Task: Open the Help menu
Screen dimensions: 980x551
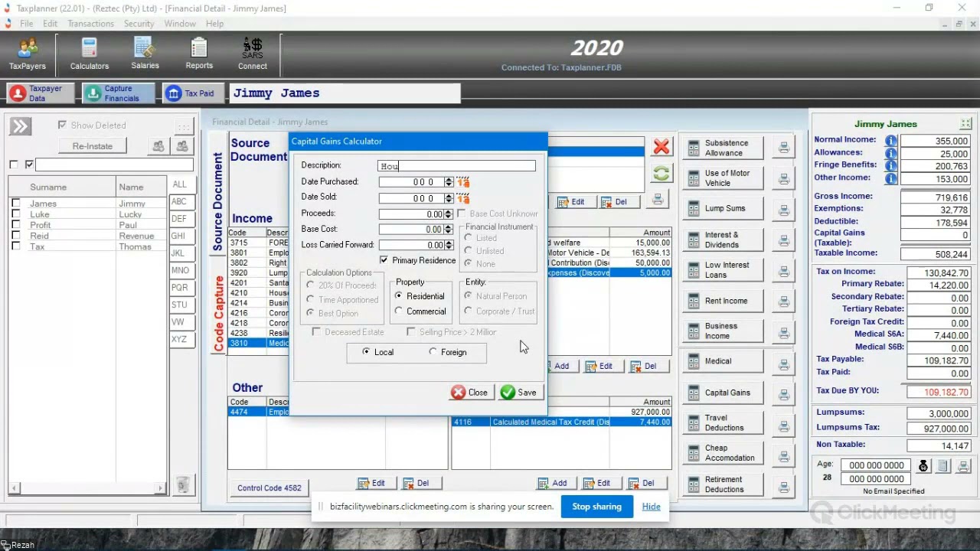Action: pos(214,24)
